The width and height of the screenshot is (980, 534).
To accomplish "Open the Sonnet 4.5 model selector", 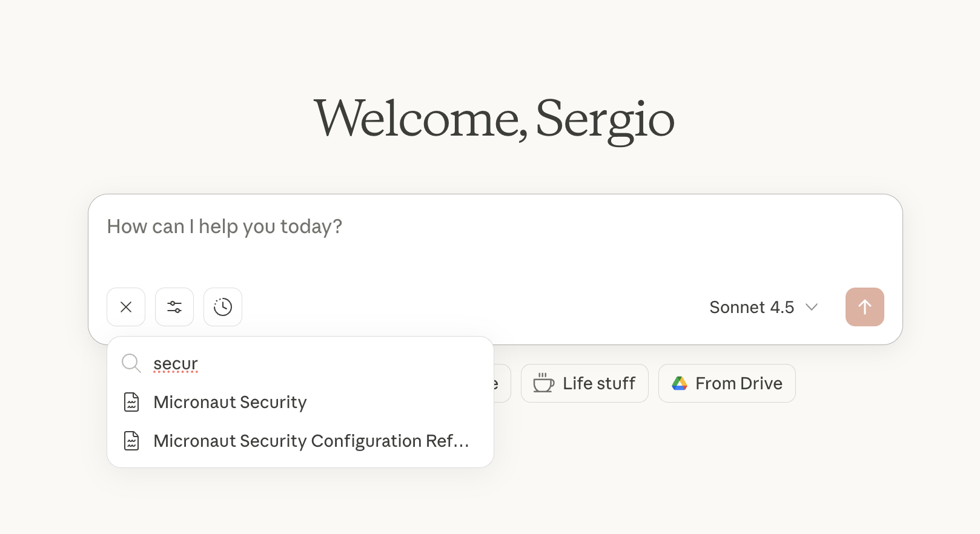I will tap(764, 307).
